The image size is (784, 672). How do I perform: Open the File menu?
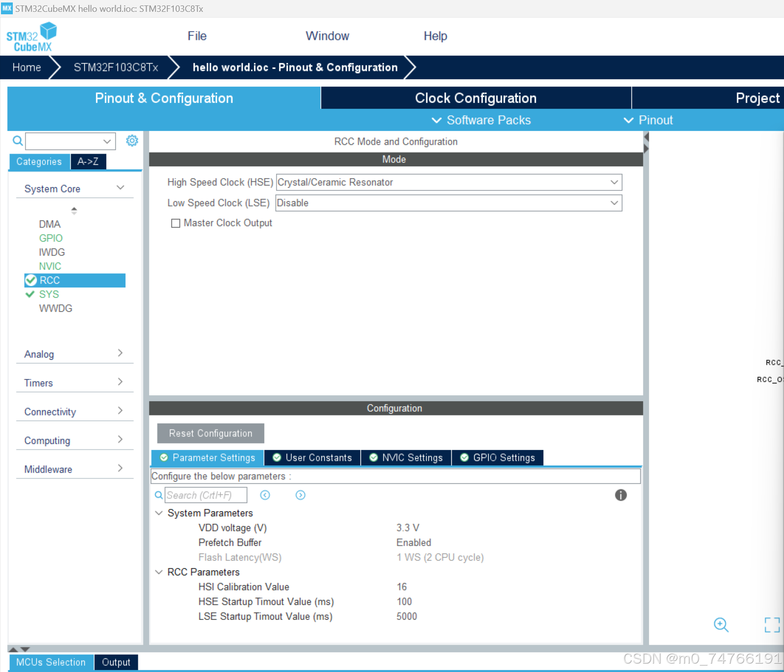click(197, 36)
